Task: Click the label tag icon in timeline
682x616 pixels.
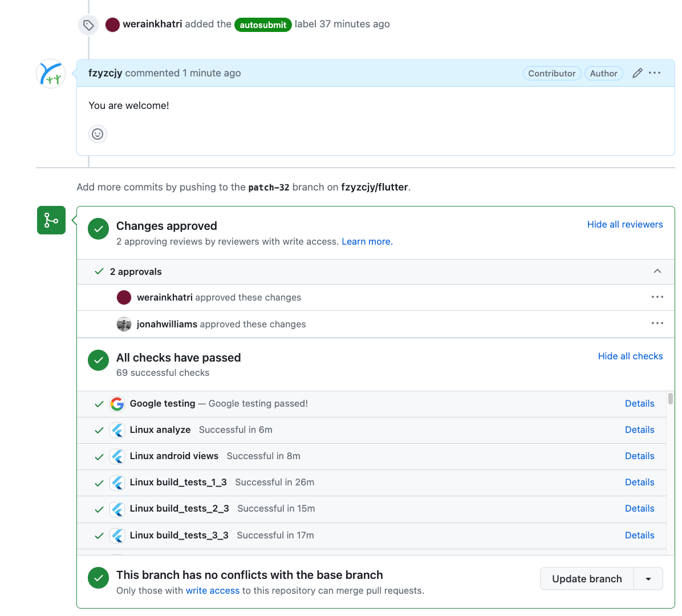Action: [x=88, y=25]
